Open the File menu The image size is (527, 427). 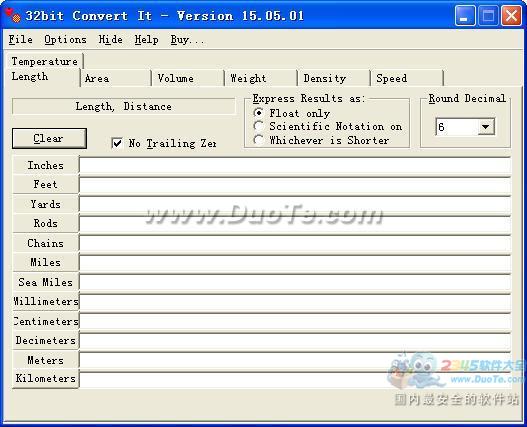point(21,40)
